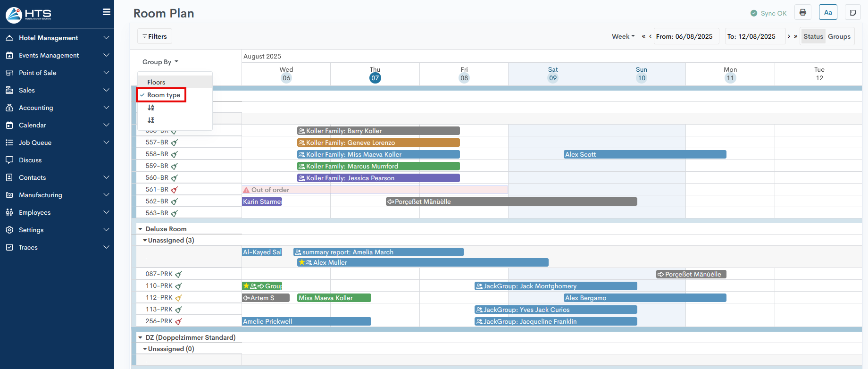This screenshot has width=868, height=369.
Task: Select the checked Room type option
Action: tap(163, 95)
